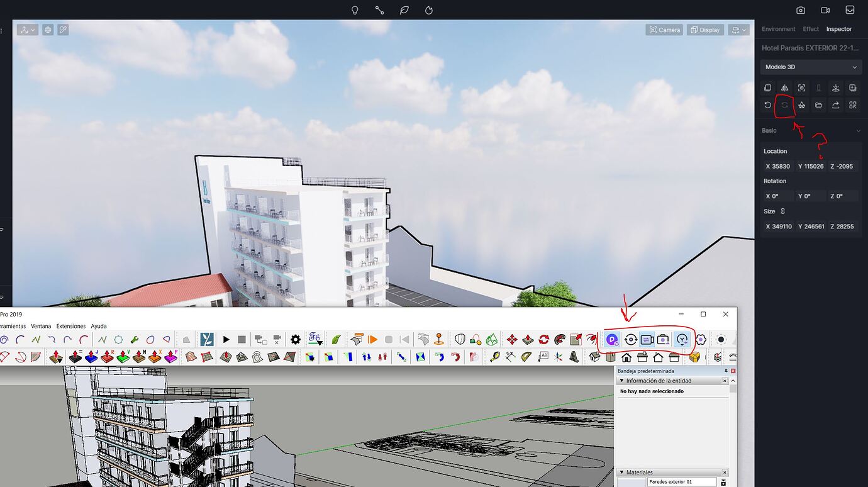The image size is (868, 487).
Task: Click the play button in SketchUp toolbar
Action: pyautogui.click(x=226, y=340)
